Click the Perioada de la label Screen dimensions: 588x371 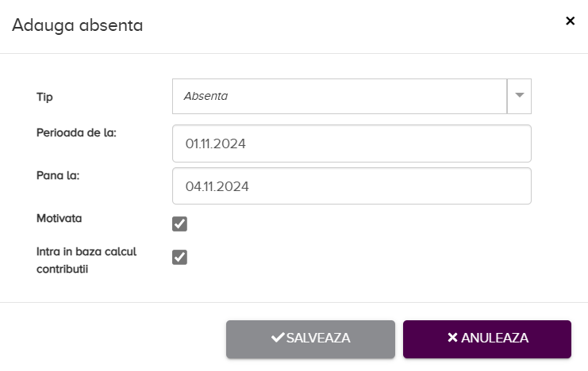click(x=76, y=132)
